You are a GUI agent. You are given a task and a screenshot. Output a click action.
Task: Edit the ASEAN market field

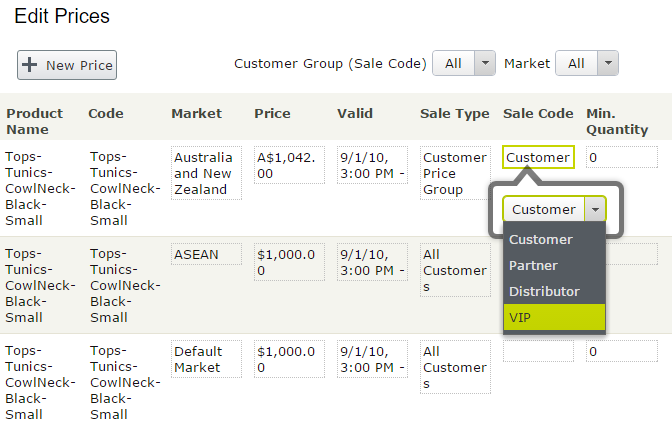[206, 254]
